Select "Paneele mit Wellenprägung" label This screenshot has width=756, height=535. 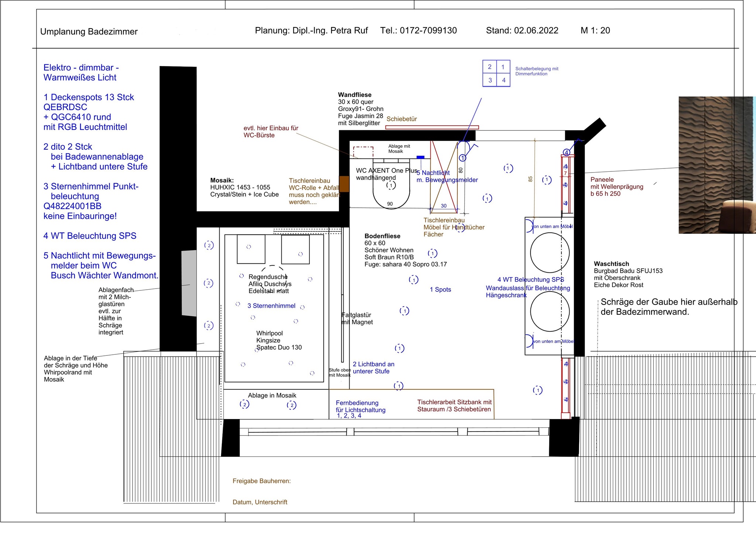coord(616,183)
